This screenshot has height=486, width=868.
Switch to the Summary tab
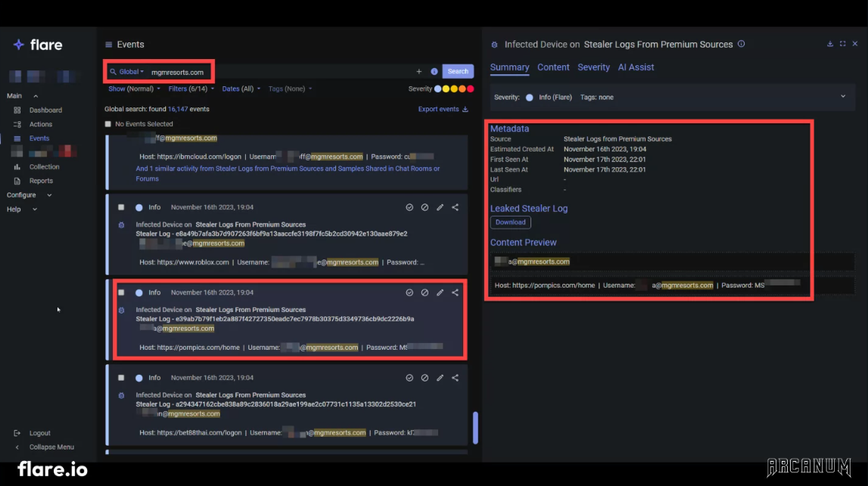tap(509, 67)
